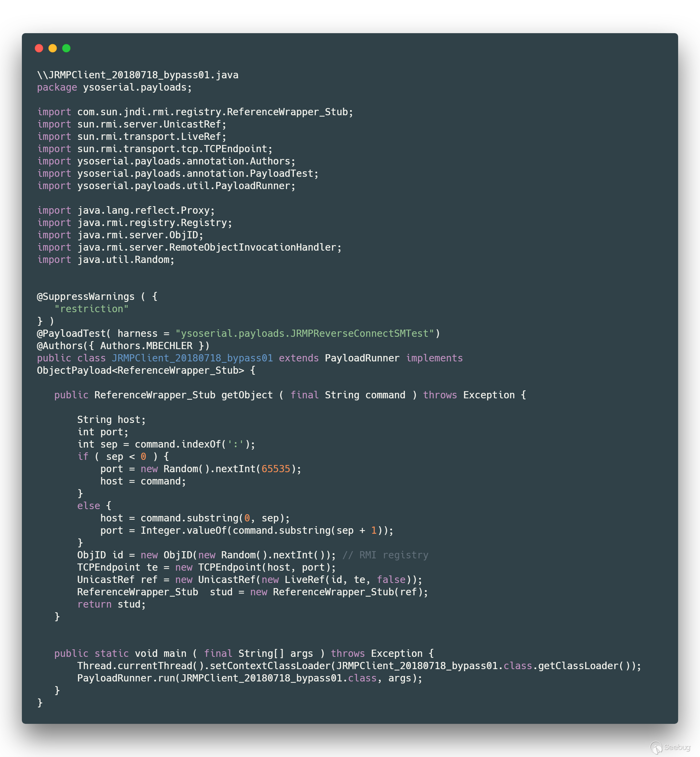The image size is (700, 757).
Task: Click the line with Integer.valueOf
Action: click(247, 531)
